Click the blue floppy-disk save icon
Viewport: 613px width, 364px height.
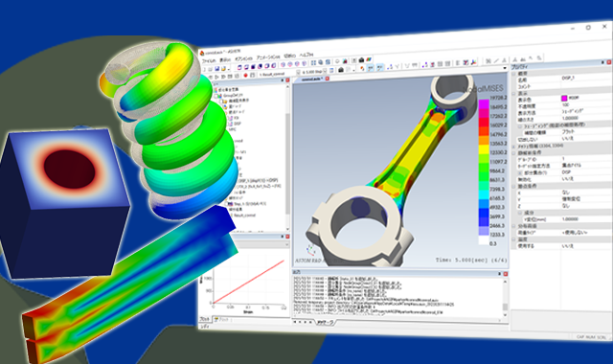point(217,69)
